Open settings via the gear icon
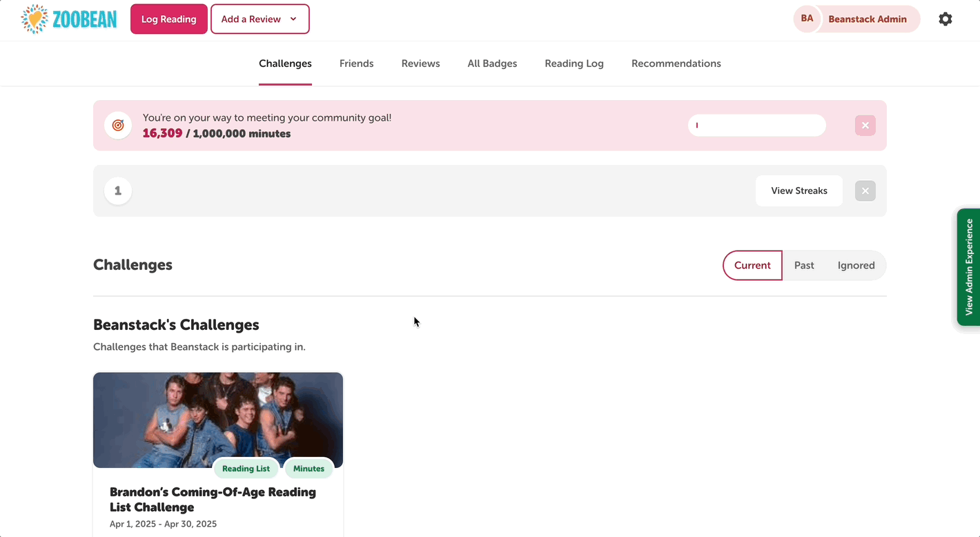This screenshot has height=537, width=980. (945, 19)
